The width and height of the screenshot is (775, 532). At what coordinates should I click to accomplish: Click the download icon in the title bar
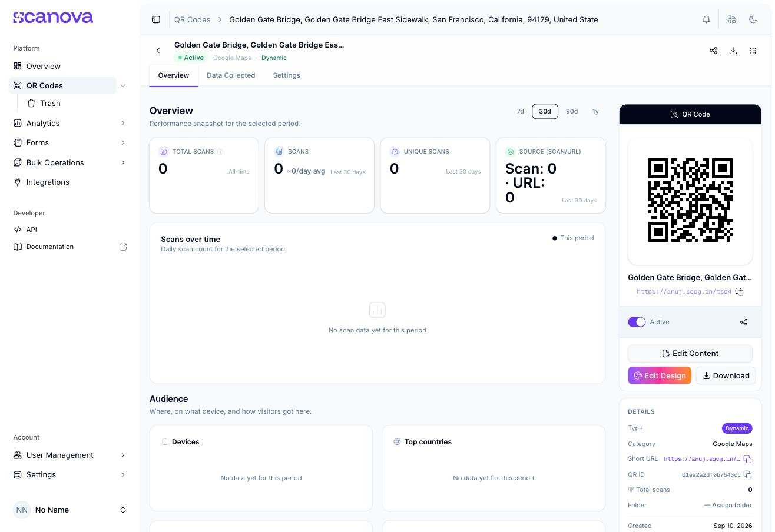[x=733, y=51]
